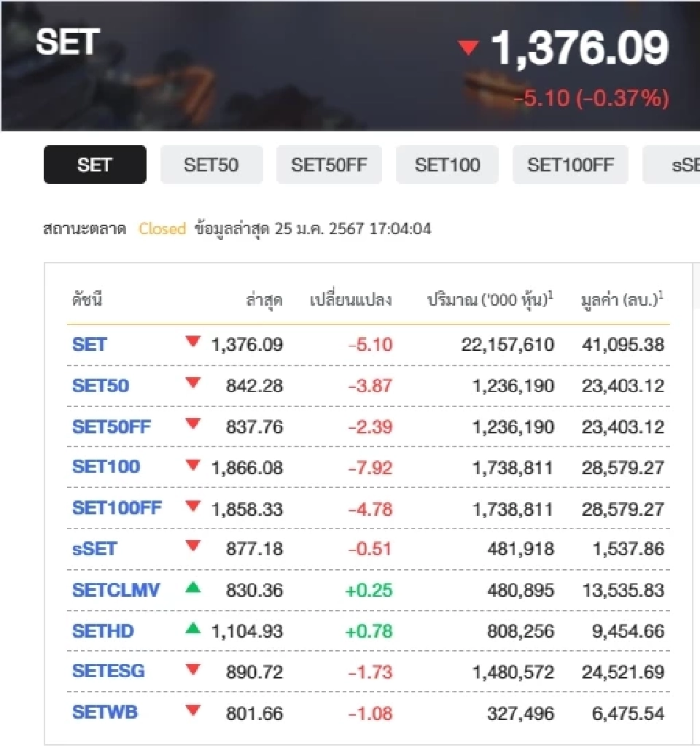Switch to the SET100 tab

[x=447, y=164]
